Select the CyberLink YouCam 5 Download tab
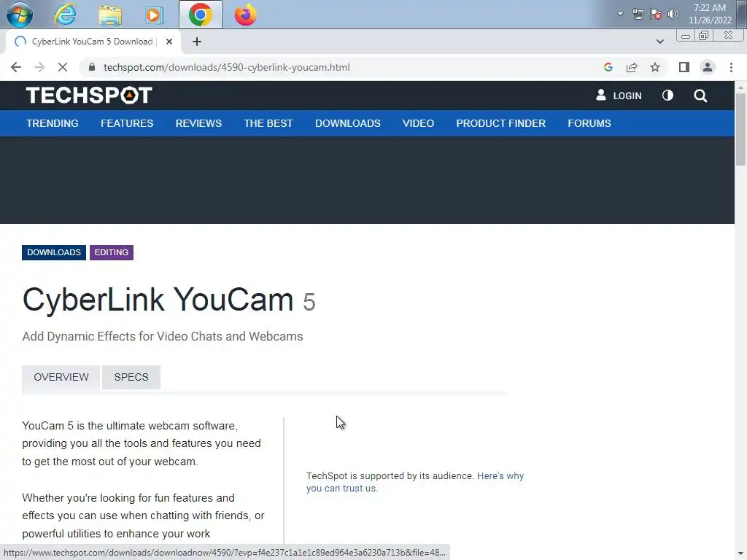747x560 pixels. click(93, 42)
